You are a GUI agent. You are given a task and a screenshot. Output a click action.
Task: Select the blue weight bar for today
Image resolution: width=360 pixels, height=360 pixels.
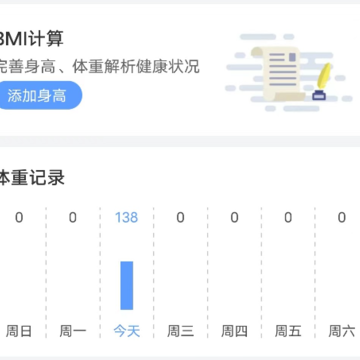pos(127,286)
